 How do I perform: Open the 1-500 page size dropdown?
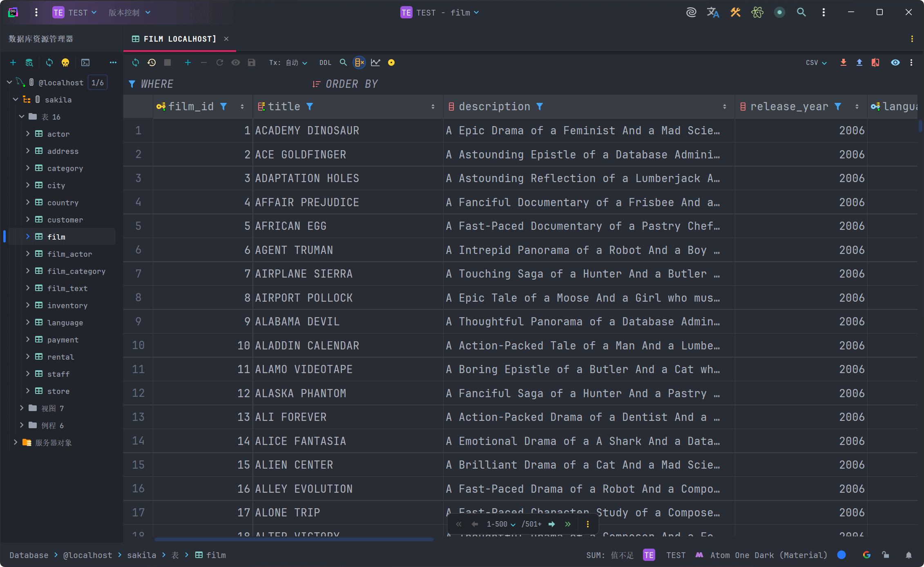tap(501, 524)
